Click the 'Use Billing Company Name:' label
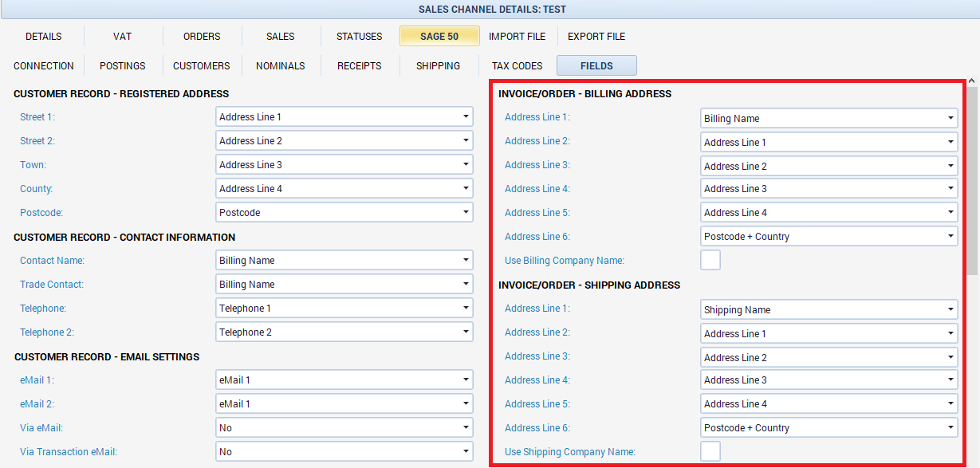980x468 pixels. pyautogui.click(x=565, y=261)
